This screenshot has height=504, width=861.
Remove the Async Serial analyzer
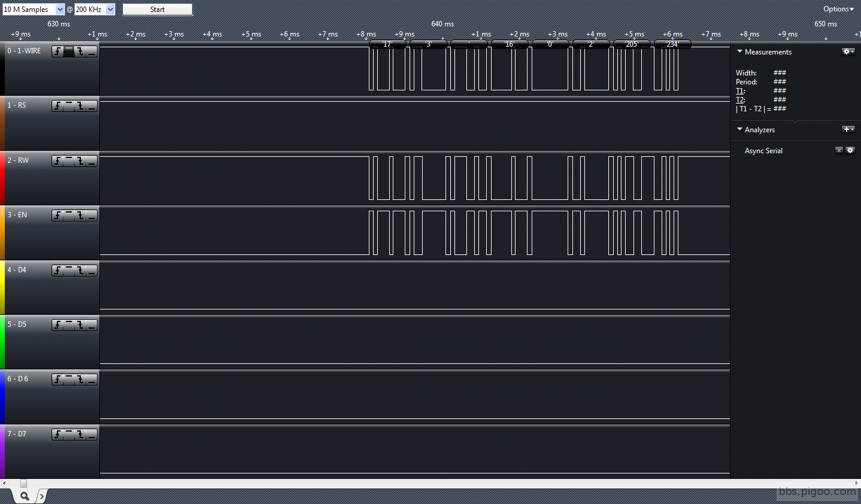(x=839, y=151)
